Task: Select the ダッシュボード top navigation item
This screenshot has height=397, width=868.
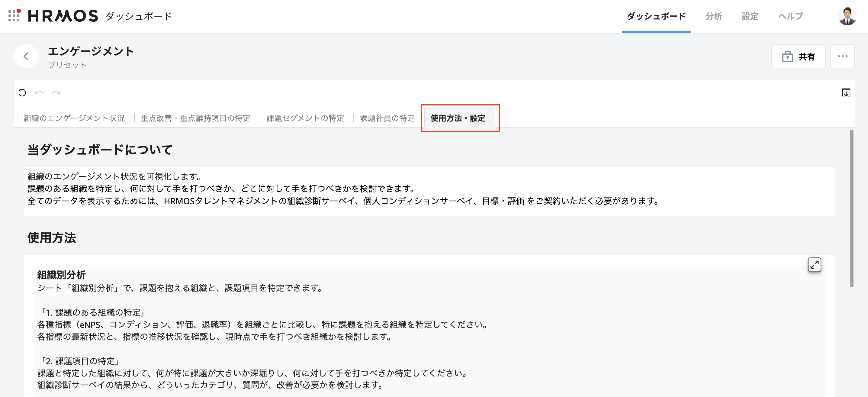Action: point(656,16)
